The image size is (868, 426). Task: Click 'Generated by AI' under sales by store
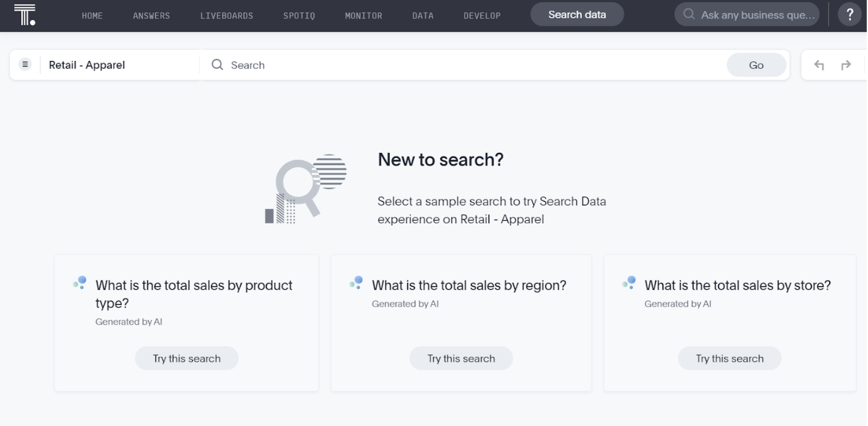(x=678, y=304)
